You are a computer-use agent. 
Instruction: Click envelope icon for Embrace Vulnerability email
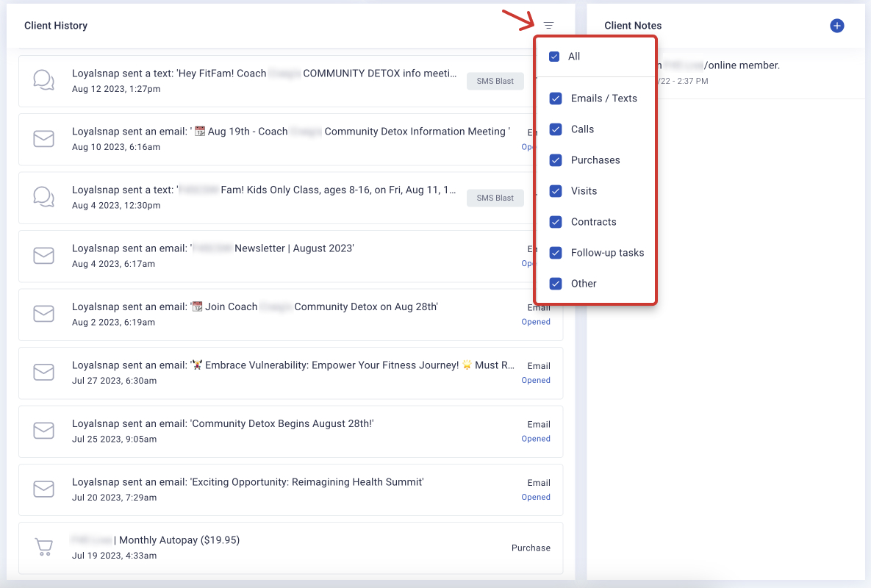click(44, 373)
